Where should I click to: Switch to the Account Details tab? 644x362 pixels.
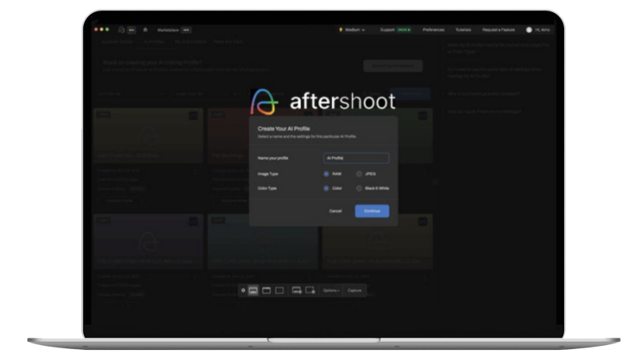[x=117, y=42]
